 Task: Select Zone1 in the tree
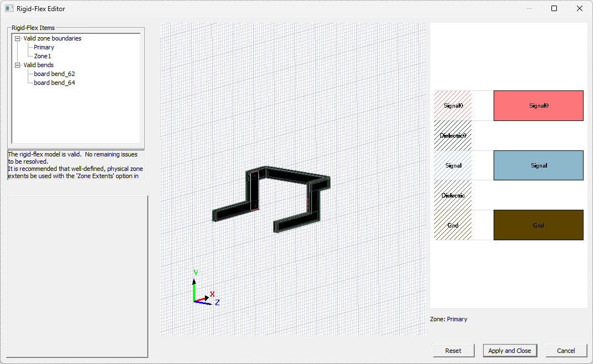coord(42,56)
